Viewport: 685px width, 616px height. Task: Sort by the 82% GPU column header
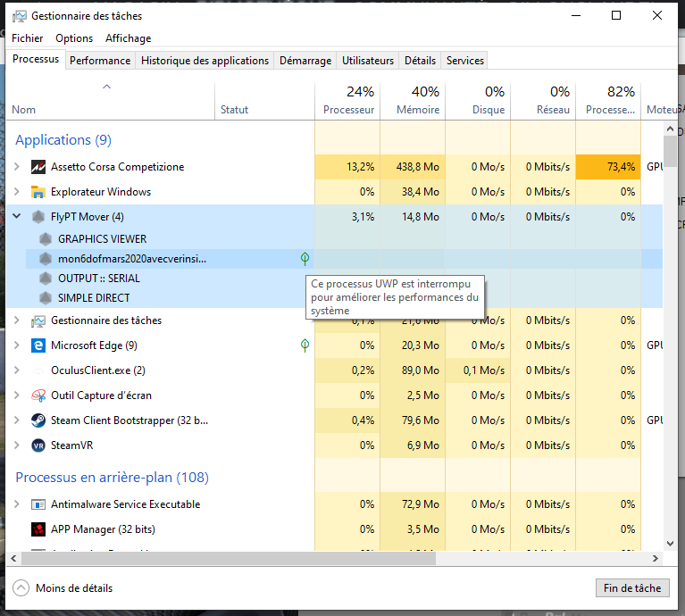pos(608,101)
